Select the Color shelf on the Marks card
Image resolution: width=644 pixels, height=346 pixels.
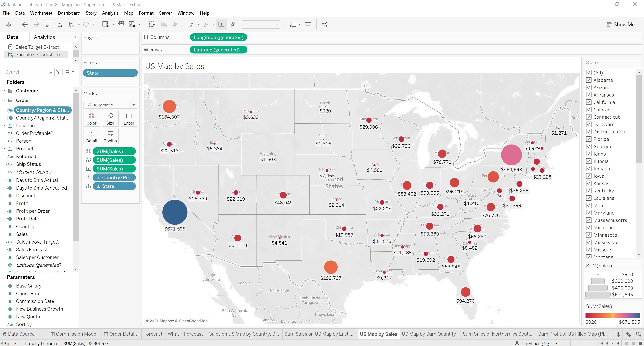92,118
